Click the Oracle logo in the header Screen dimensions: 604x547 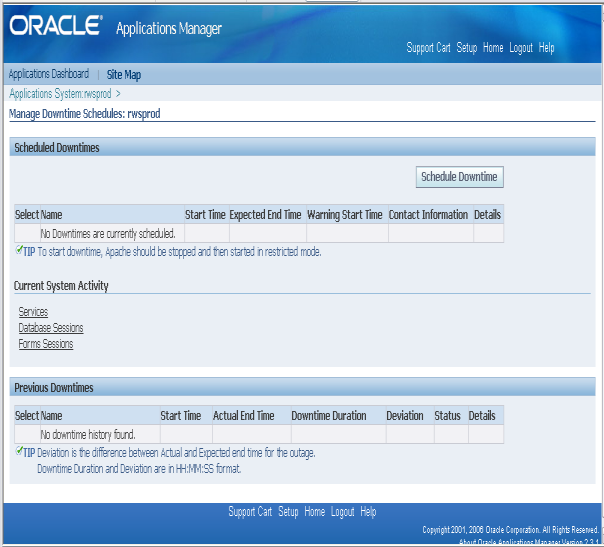[55, 26]
